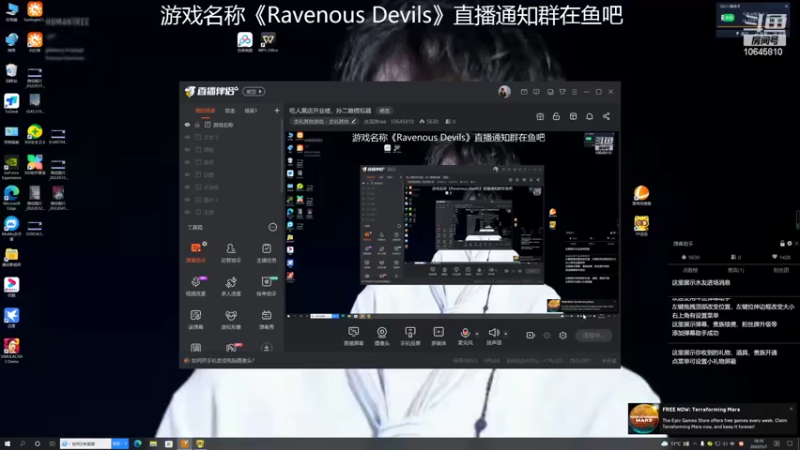Image resolution: width=800 pixels, height=450 pixels.
Task: Toggle lock on 游戏名称 layer
Action: pos(197,125)
